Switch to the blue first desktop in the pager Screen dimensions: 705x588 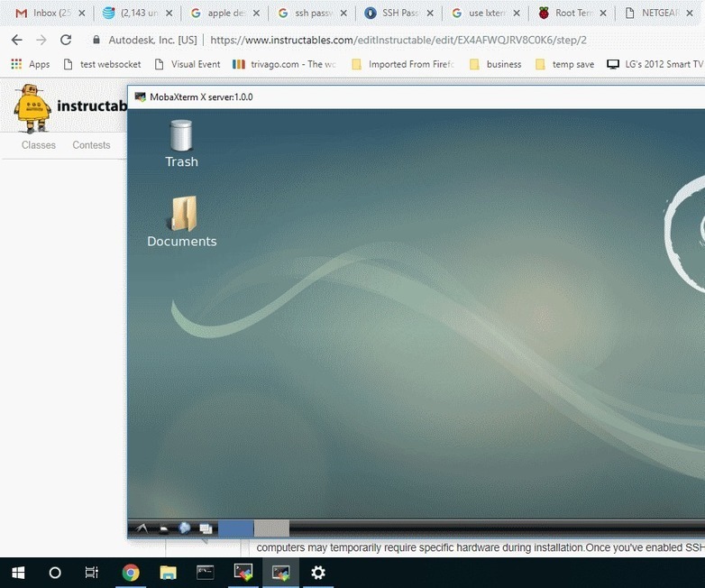tap(235, 528)
